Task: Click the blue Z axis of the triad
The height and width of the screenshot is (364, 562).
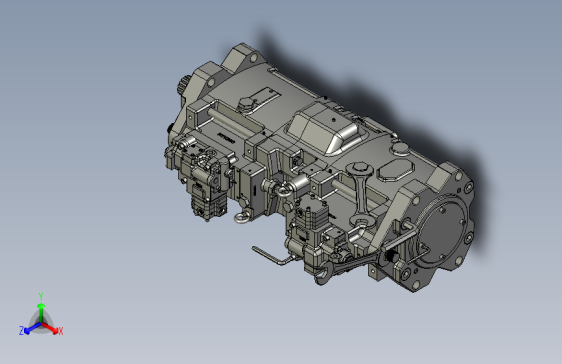Action: click(33, 328)
